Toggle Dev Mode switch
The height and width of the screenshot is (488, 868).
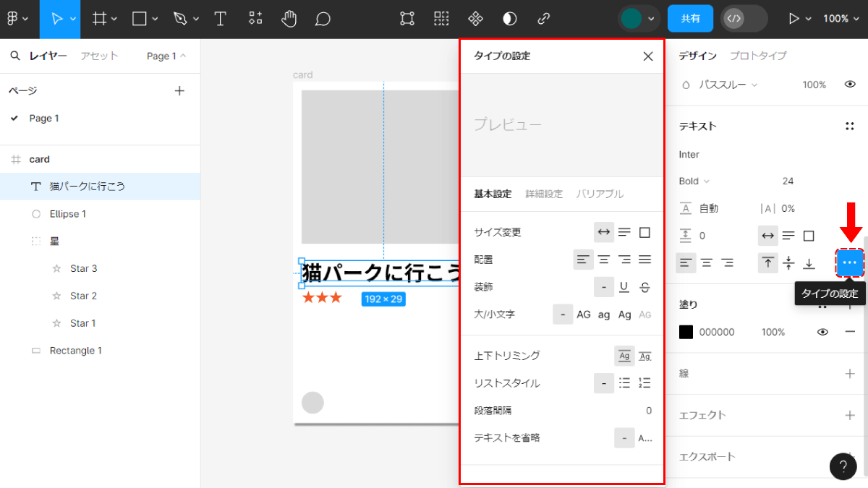744,19
